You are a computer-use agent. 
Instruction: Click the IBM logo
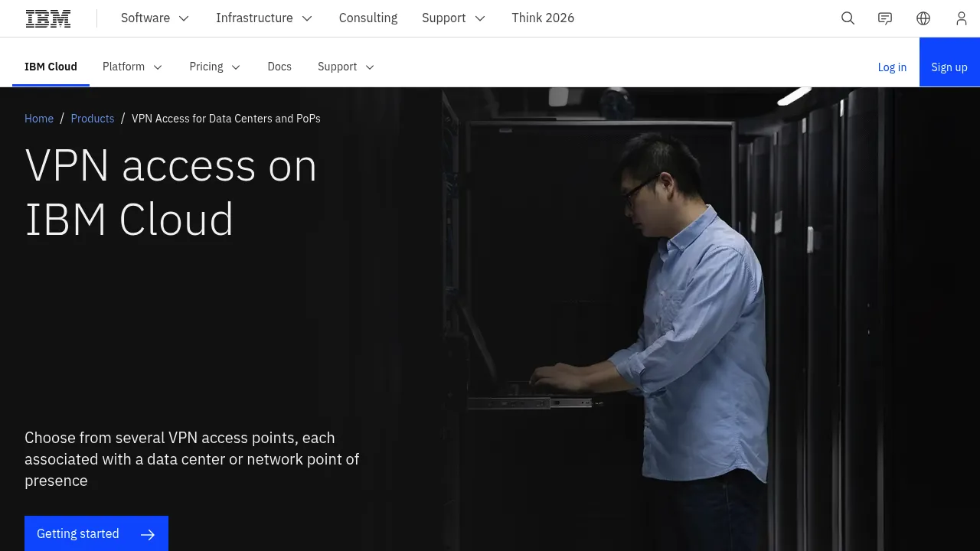tap(48, 18)
